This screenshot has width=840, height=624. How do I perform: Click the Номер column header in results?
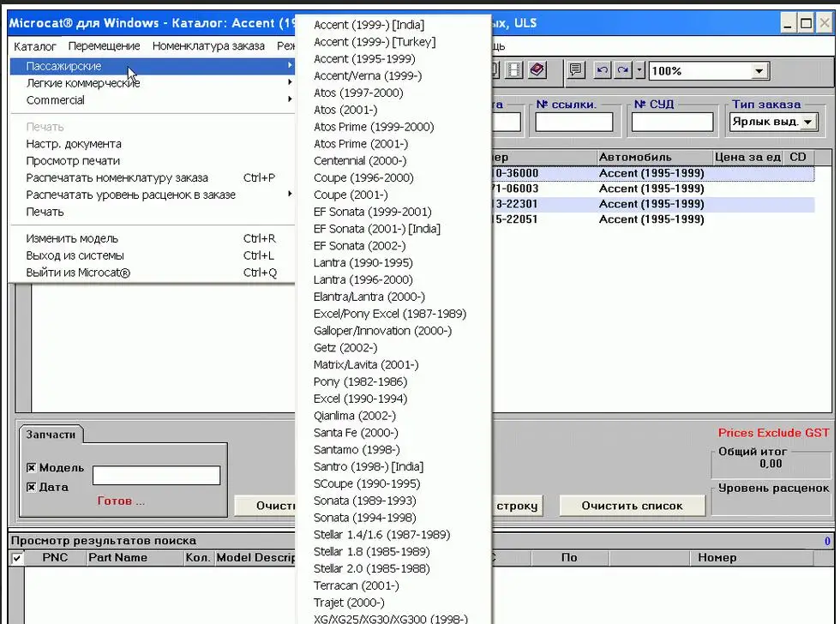751,558
